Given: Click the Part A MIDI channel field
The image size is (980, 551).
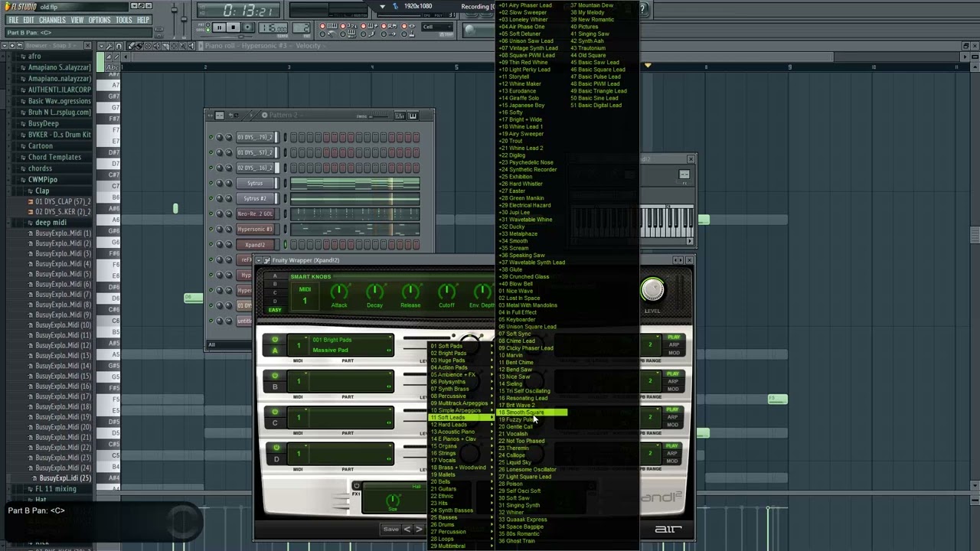Looking at the screenshot, I should point(299,345).
